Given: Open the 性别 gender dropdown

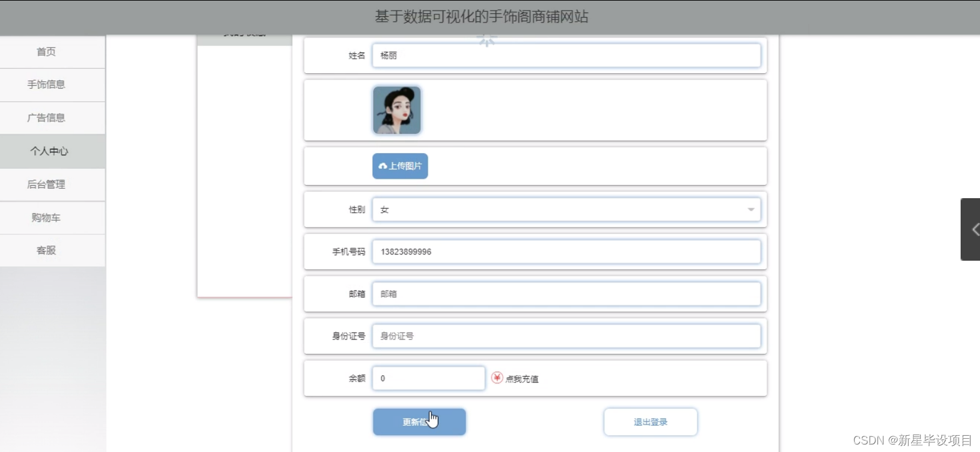Looking at the screenshot, I should 563,209.
